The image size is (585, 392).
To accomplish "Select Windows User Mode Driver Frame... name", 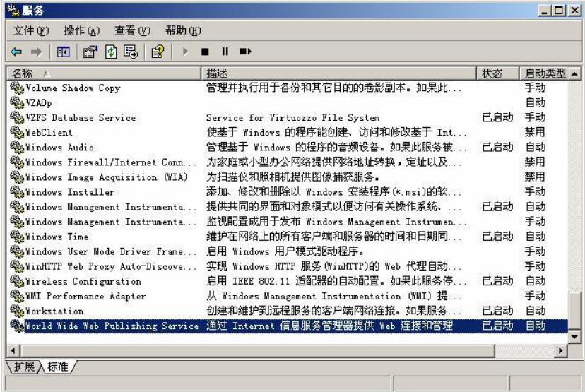I will pos(111,251).
